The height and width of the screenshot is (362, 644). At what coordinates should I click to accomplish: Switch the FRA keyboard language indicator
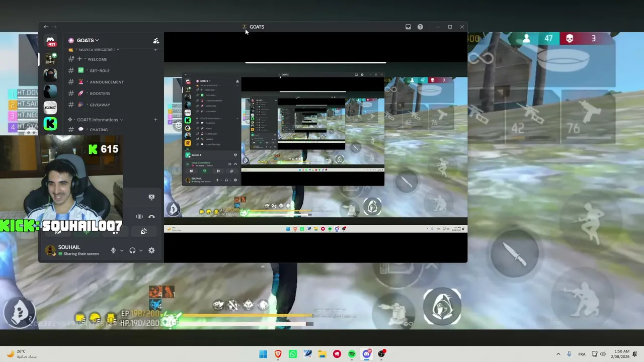pos(582,354)
